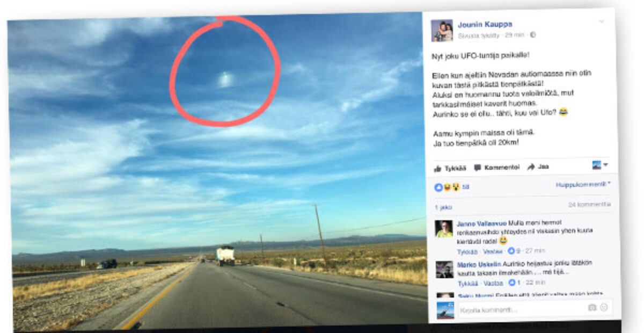
Task: Click the emoji smiley icon in comment box
Action: 604,307
